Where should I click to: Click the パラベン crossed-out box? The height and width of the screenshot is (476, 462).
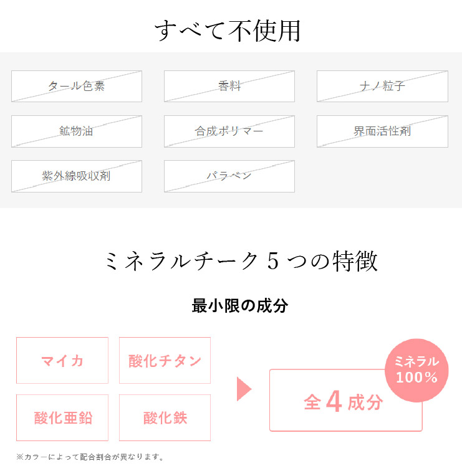(229, 176)
